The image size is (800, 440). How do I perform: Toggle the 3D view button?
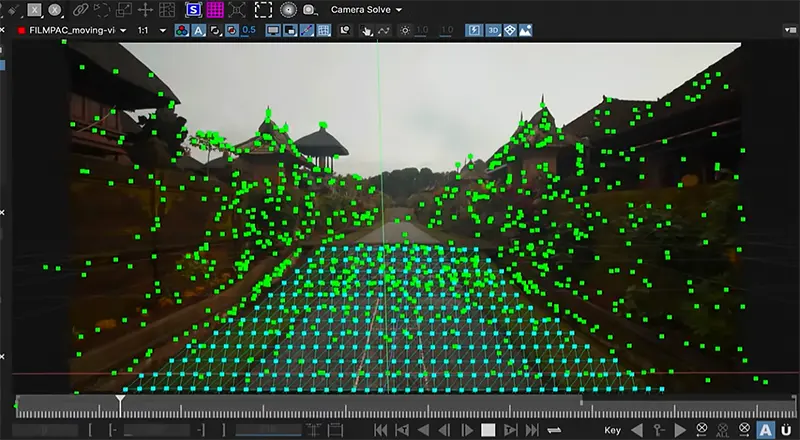(492, 31)
